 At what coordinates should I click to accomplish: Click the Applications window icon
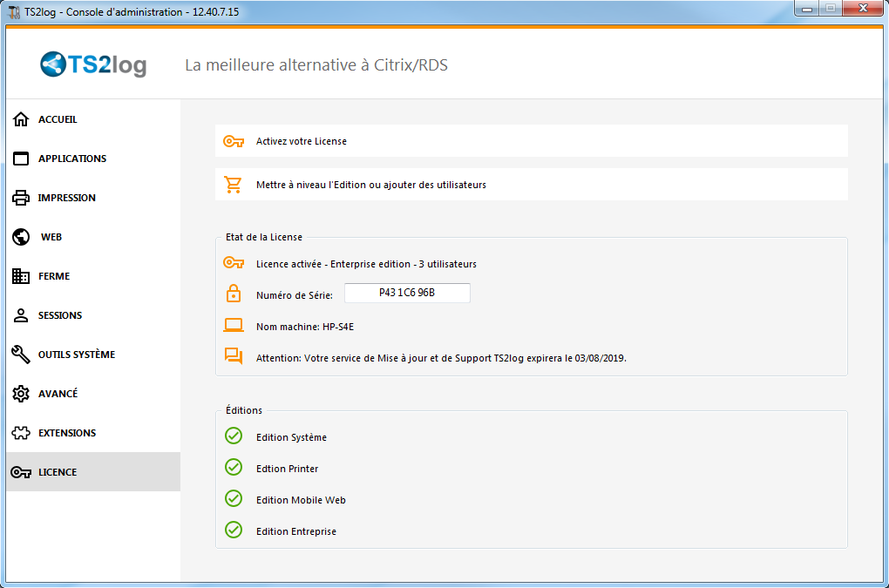coord(21,159)
